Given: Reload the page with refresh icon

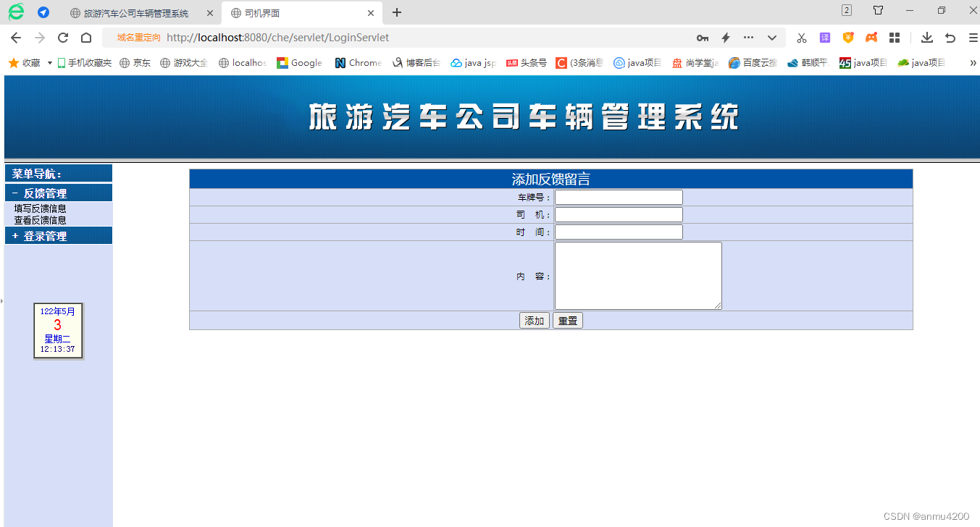Looking at the screenshot, I should point(63,38).
